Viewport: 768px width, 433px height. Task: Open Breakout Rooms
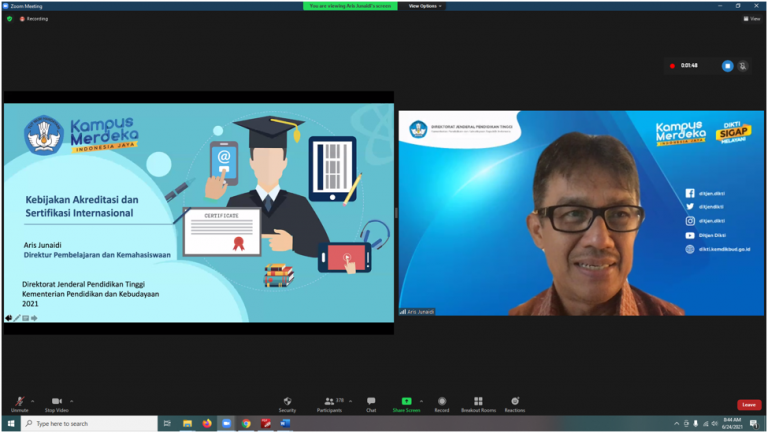[478, 402]
